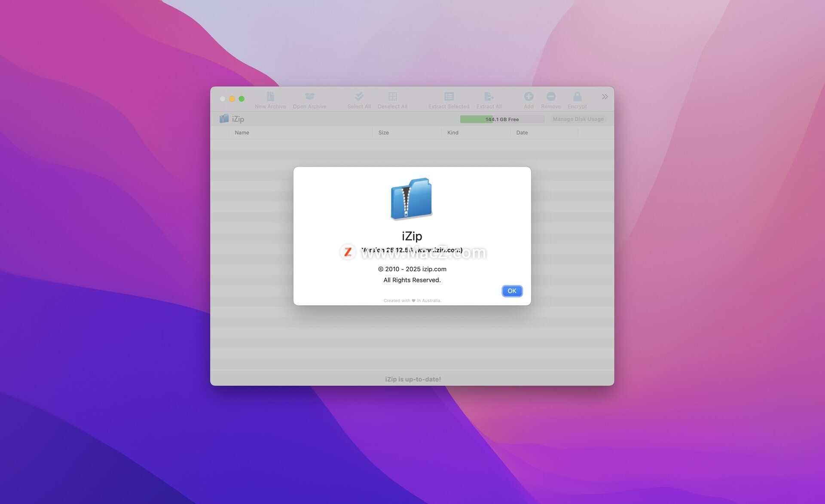825x504 pixels.
Task: Click the Extract Selected icon
Action: [x=449, y=97]
